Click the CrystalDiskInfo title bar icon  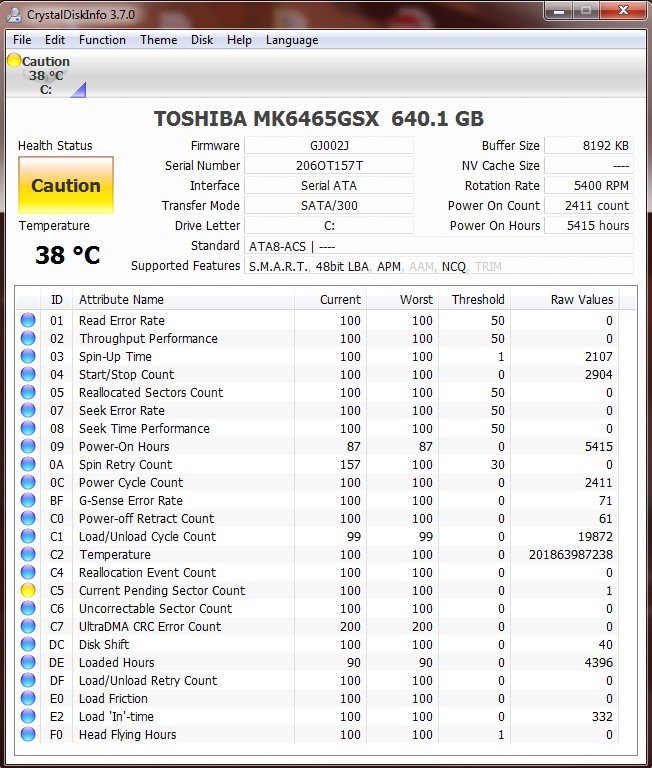(14, 14)
